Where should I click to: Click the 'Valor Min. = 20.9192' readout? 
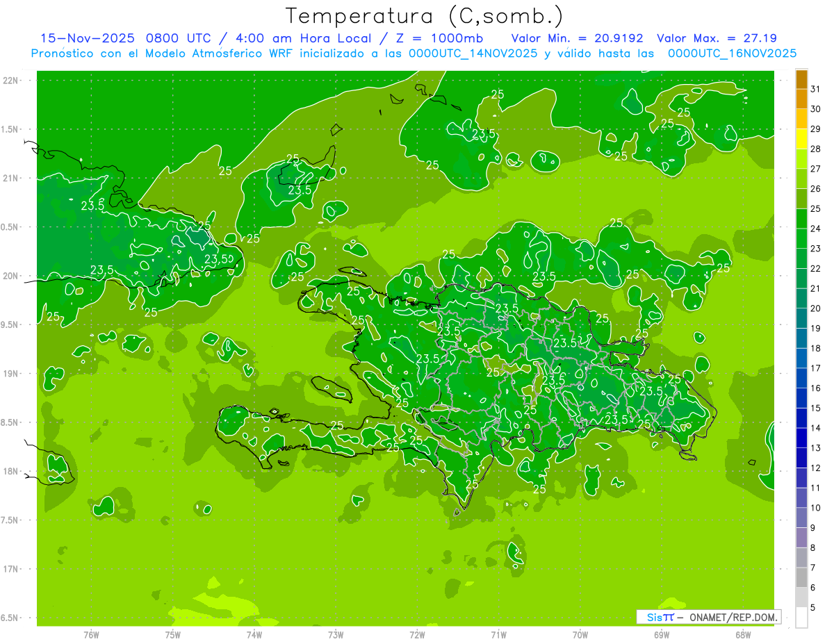pyautogui.click(x=577, y=38)
